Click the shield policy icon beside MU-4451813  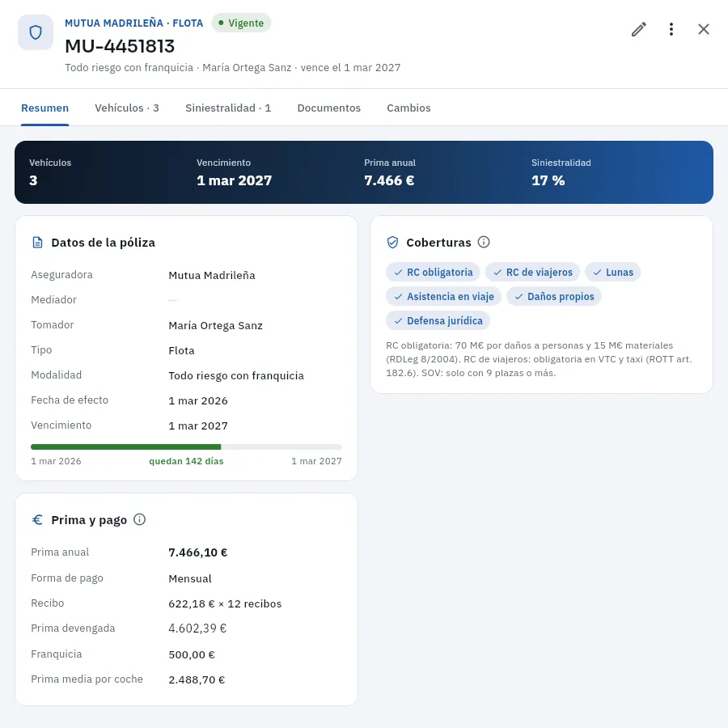36,32
